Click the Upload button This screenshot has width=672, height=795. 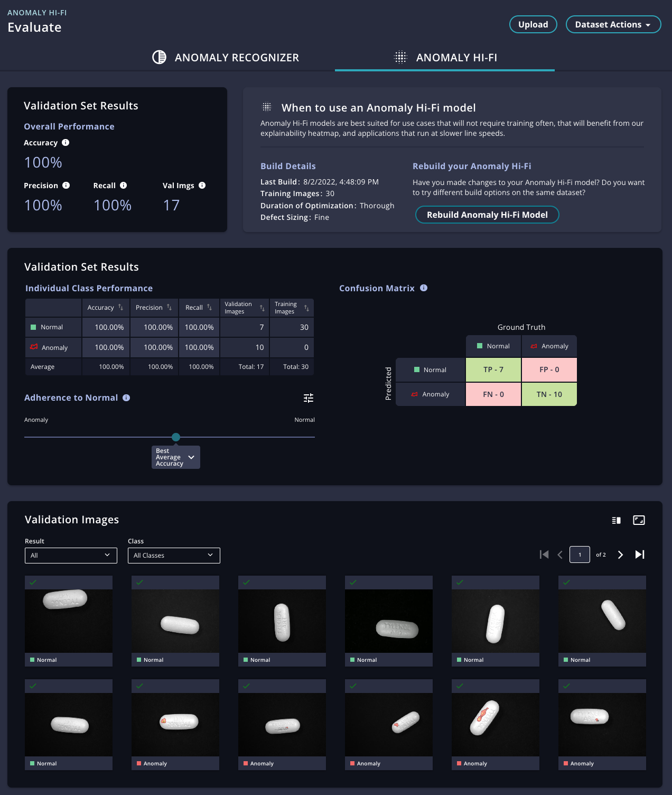click(x=533, y=24)
